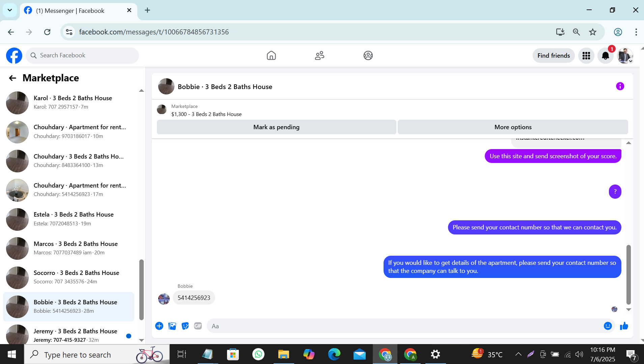Image resolution: width=644 pixels, height=364 pixels.
Task: Close the Messenger | Facebook tab
Action: click(129, 10)
